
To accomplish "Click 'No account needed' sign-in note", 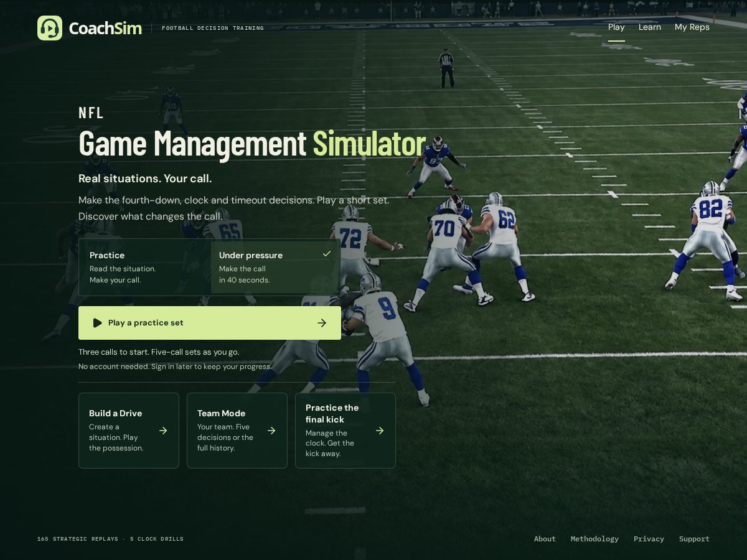I will click(x=175, y=366).
